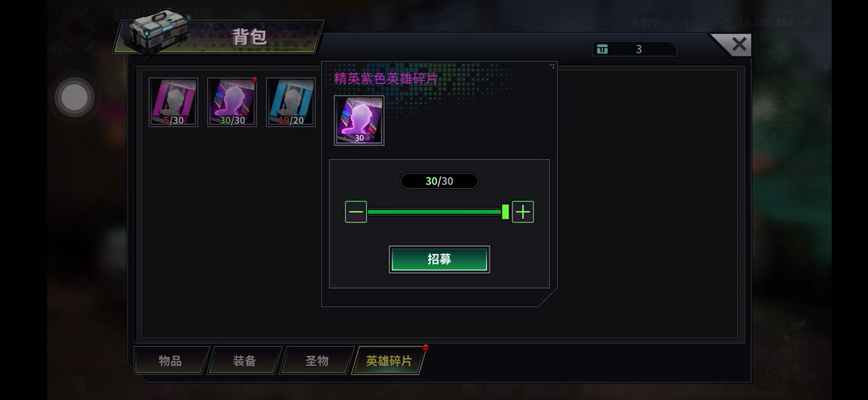Go to the 圣物 tab
The height and width of the screenshot is (400, 868).
click(316, 361)
